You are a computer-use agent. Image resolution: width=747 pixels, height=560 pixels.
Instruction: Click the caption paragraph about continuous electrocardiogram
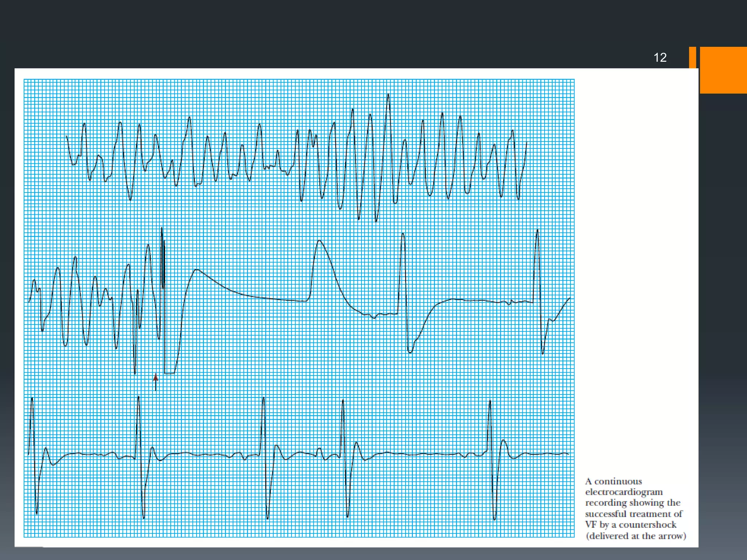635,508
